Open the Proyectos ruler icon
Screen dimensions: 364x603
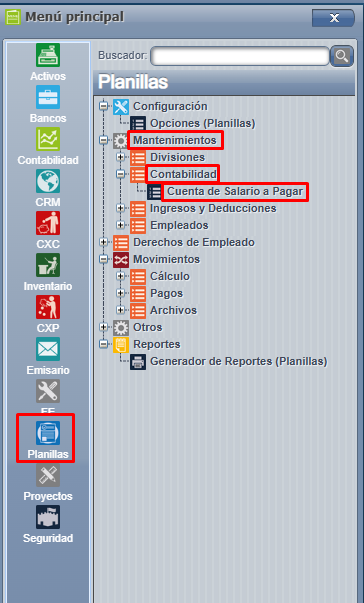pyautogui.click(x=48, y=475)
